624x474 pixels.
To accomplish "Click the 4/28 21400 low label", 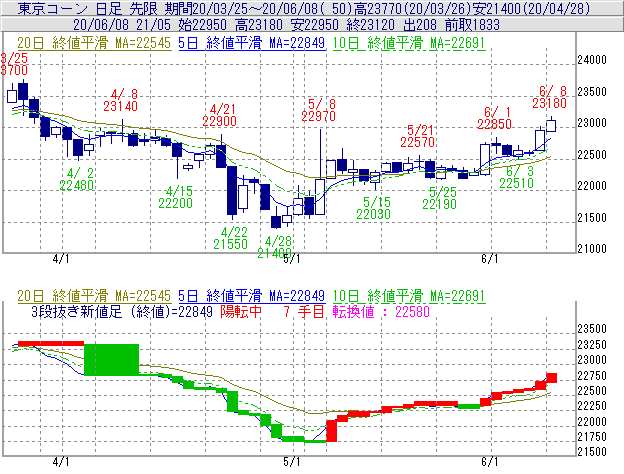I will [275, 247].
